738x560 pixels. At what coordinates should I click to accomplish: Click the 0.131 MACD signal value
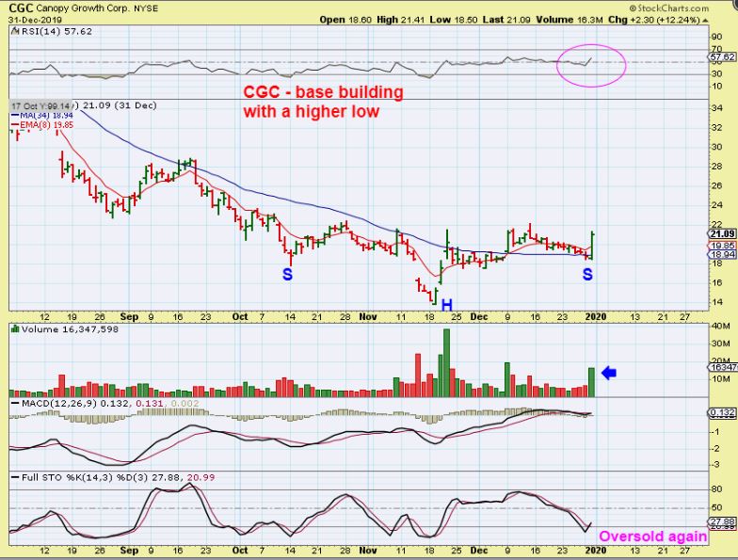point(149,403)
